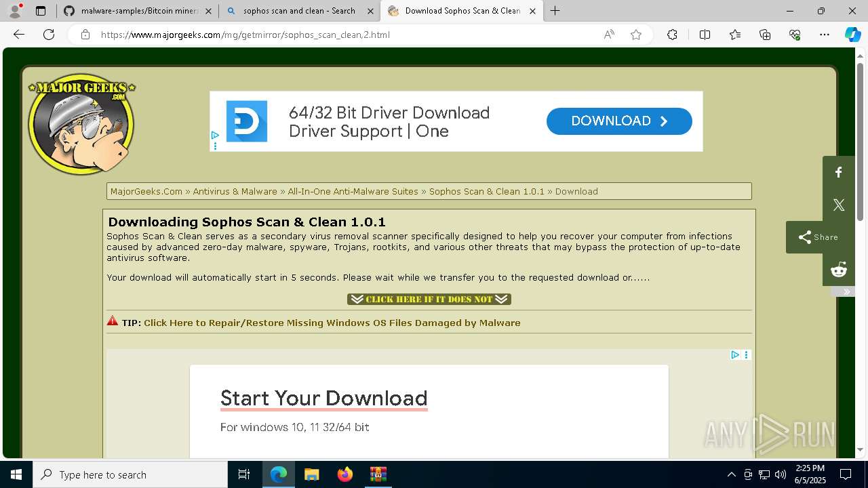Screen dimensions: 868x488
Task: Open File Explorer from taskbar
Action: point(311,474)
